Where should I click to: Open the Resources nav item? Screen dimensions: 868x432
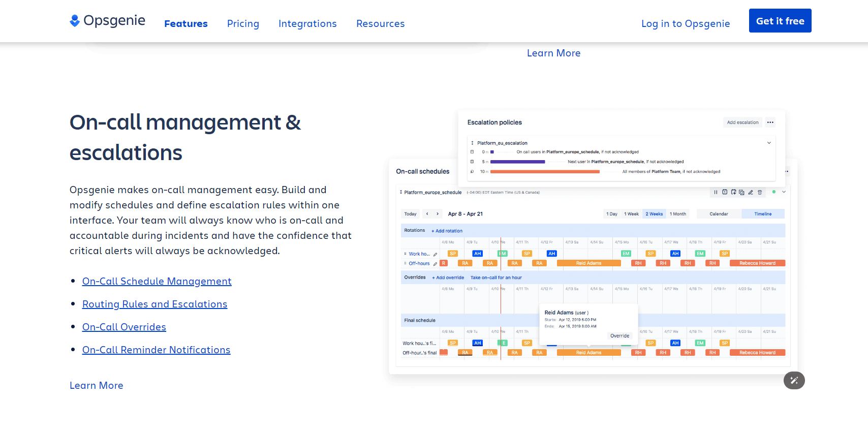click(381, 23)
